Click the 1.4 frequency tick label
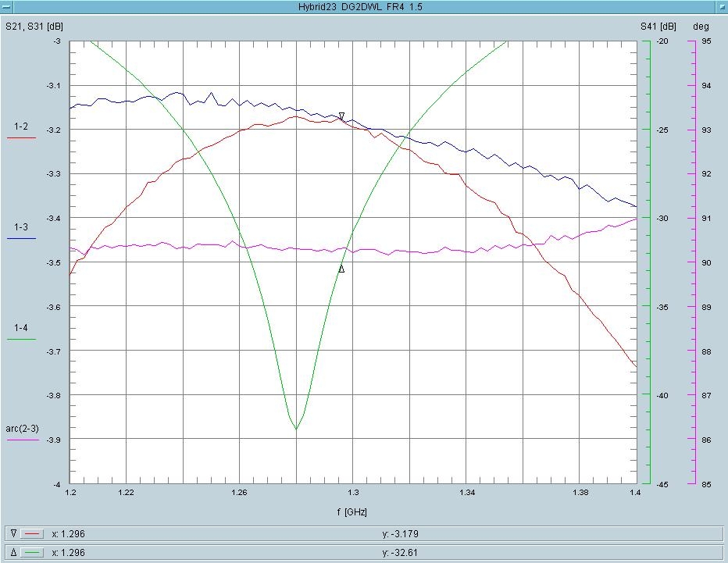This screenshot has height=563, width=728. [x=636, y=493]
